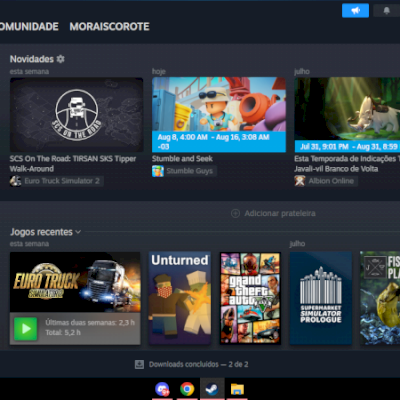
Task: Open Stumble and Seek event thumbnail
Action: 219,115
